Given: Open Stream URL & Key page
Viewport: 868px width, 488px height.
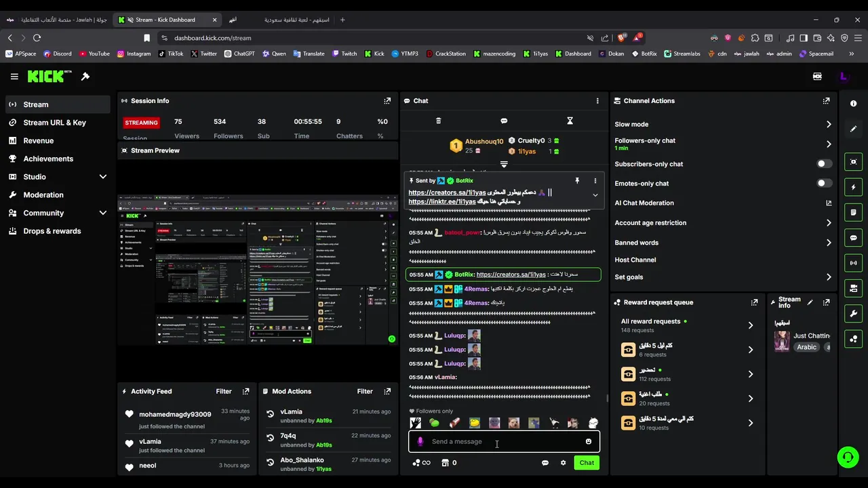Looking at the screenshot, I should click(58, 123).
